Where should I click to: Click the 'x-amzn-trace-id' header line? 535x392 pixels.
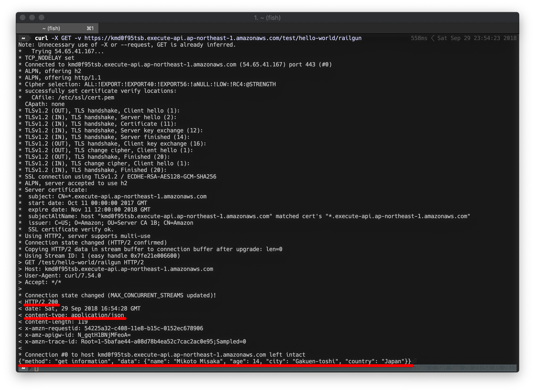[132, 342]
